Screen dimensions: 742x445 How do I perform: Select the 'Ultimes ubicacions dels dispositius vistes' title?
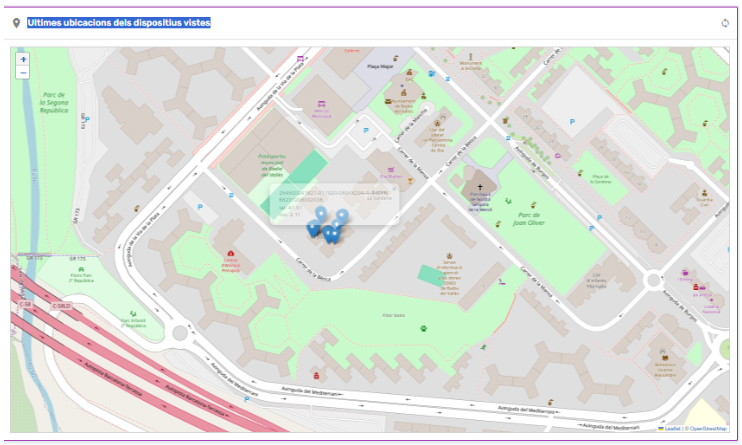click(x=118, y=22)
